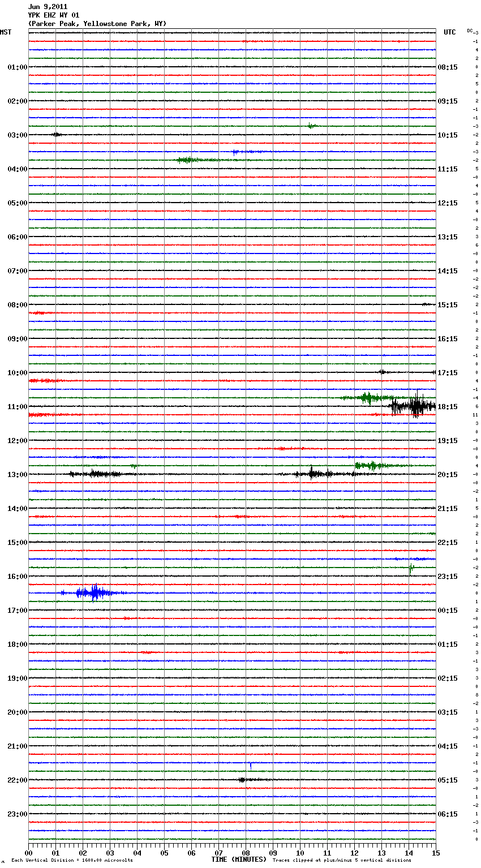Select the 15:00 MST time label
481x868 pixels.
tap(18, 543)
